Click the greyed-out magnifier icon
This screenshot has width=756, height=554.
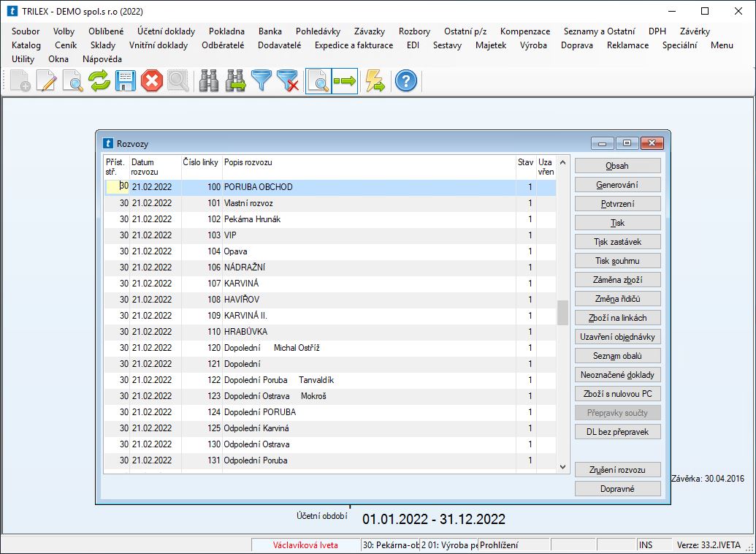(178, 81)
